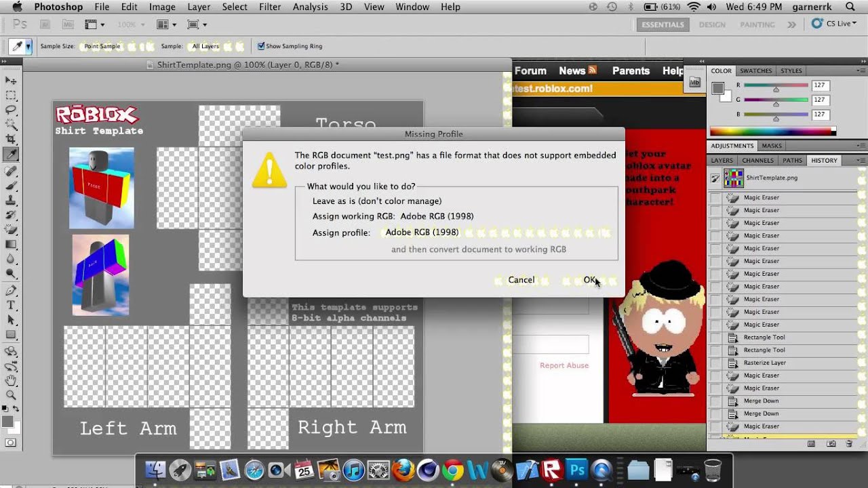This screenshot has width=868, height=488.
Task: Select the Pen tool
Action: pos(11,291)
